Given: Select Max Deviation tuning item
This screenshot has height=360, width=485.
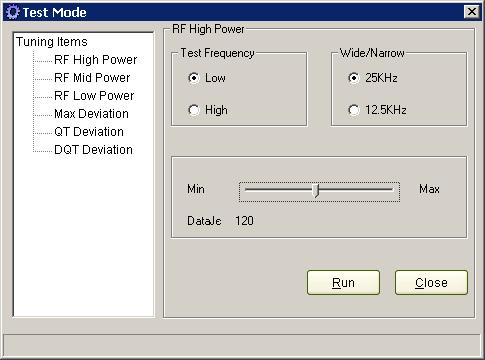Looking at the screenshot, I should tap(91, 114).
